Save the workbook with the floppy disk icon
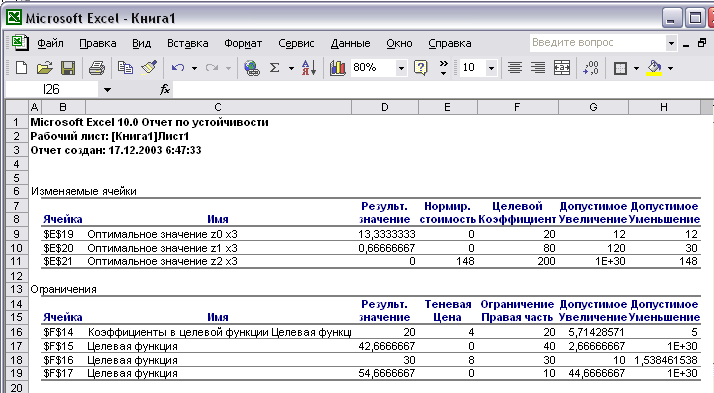Screen dimensions: 714x393 [x=68, y=68]
